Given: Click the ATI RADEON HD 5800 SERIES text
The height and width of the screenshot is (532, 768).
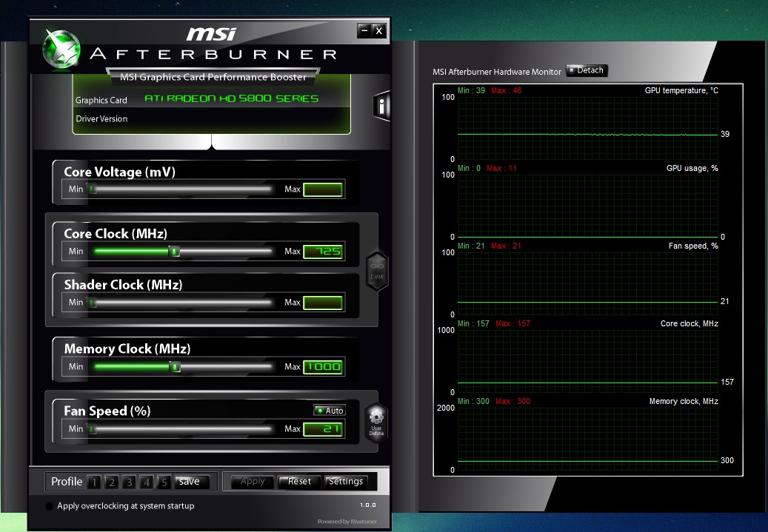Looking at the screenshot, I should point(232,99).
